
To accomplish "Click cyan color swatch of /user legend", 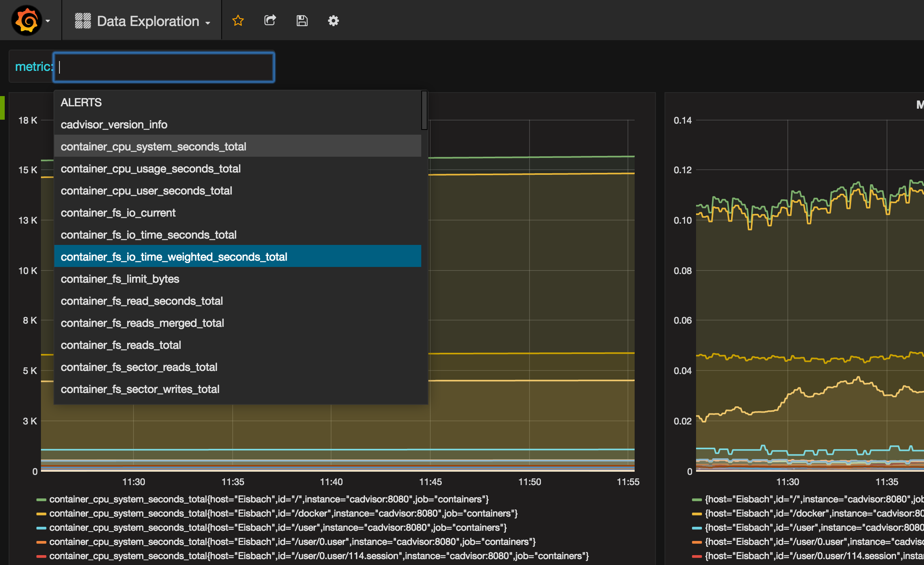I will tap(41, 528).
